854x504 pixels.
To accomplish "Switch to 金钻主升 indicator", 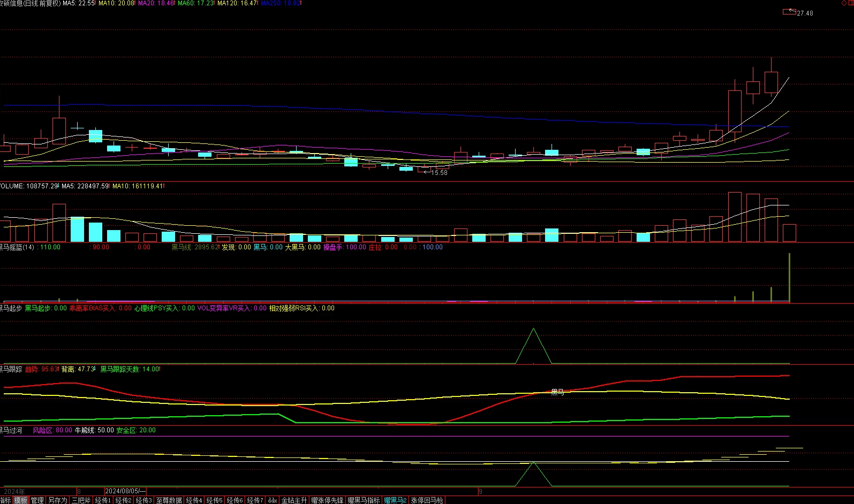I will (294, 500).
